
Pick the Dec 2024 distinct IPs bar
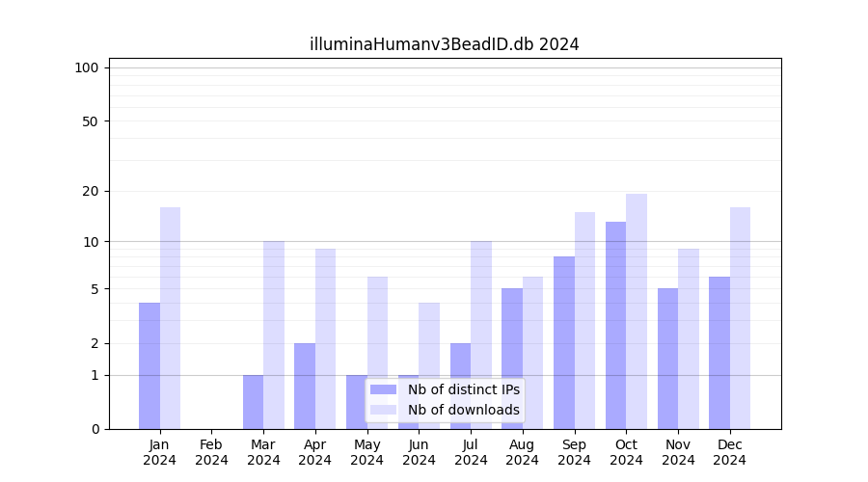(719, 353)
